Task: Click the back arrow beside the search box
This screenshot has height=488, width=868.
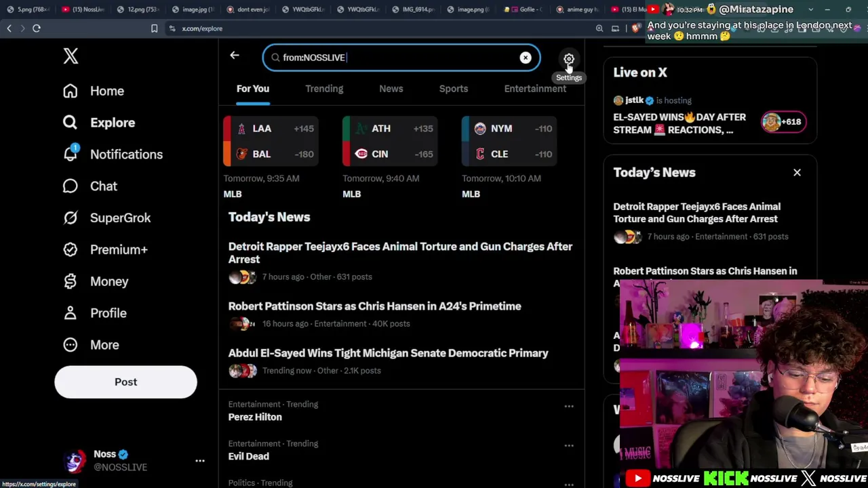Action: click(x=235, y=56)
